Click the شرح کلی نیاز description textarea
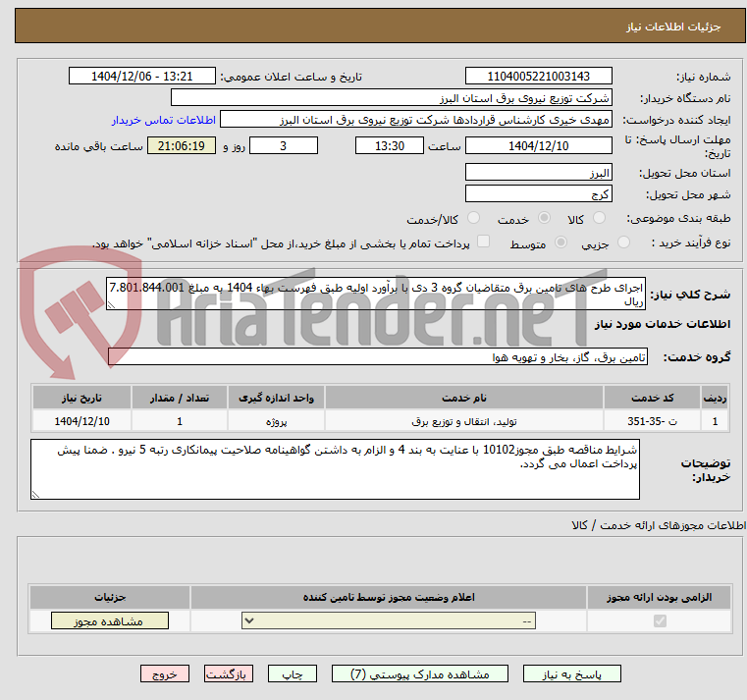This screenshot has height=700, width=747. click(x=376, y=295)
